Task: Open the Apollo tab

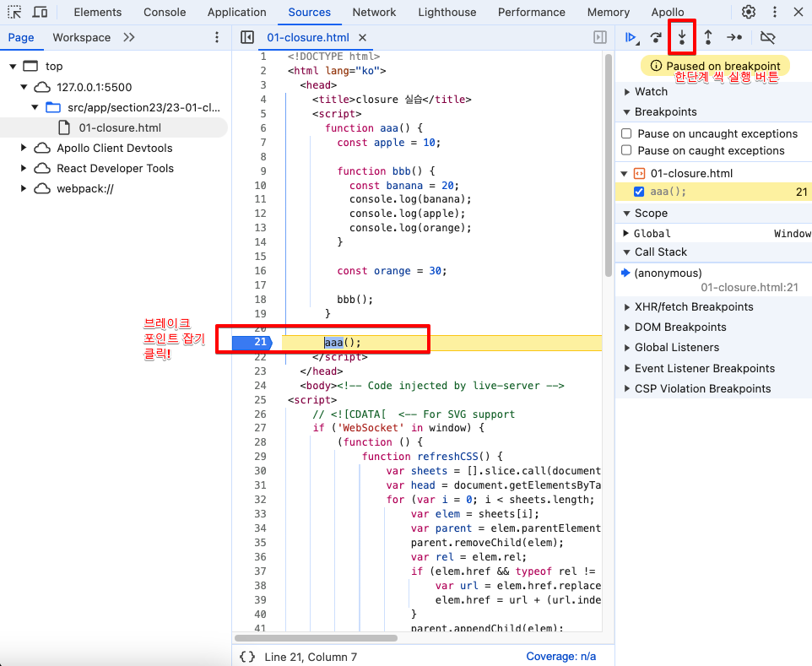Action: pyautogui.click(x=668, y=12)
